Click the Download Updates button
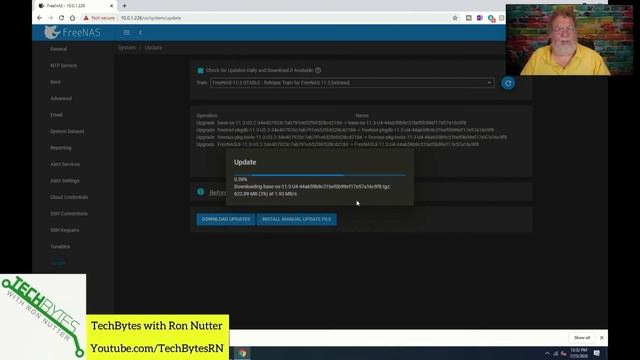Screen dimensions: 640x360 [x=226, y=219]
